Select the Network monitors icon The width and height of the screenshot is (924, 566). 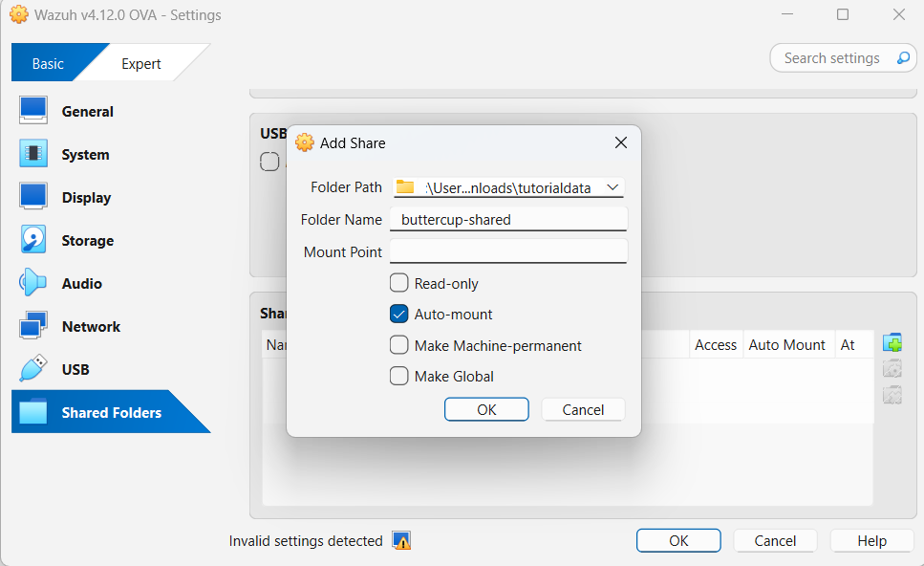[33, 326]
